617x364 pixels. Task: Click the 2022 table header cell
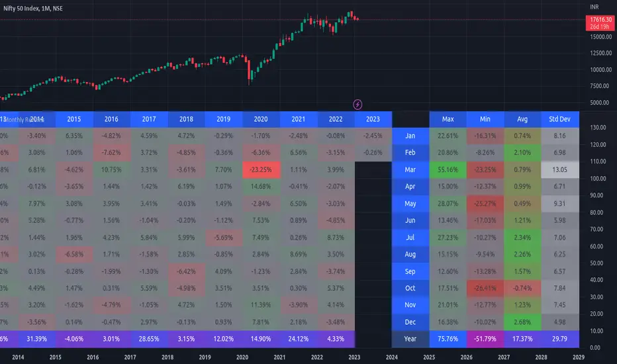click(336, 119)
